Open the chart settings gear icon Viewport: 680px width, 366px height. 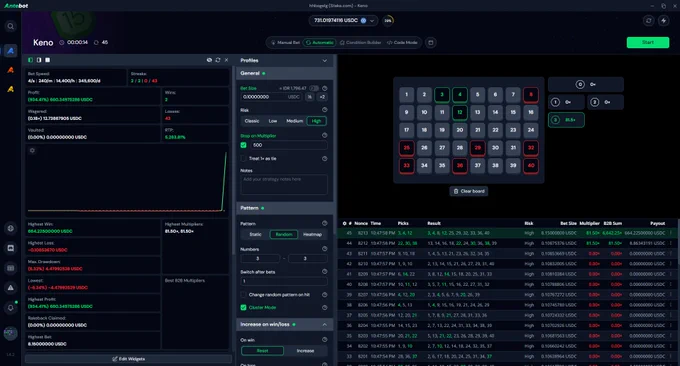(32, 150)
